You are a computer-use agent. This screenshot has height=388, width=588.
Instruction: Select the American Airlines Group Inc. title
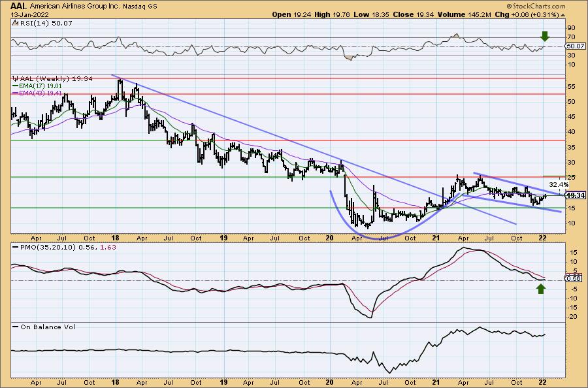coord(75,7)
